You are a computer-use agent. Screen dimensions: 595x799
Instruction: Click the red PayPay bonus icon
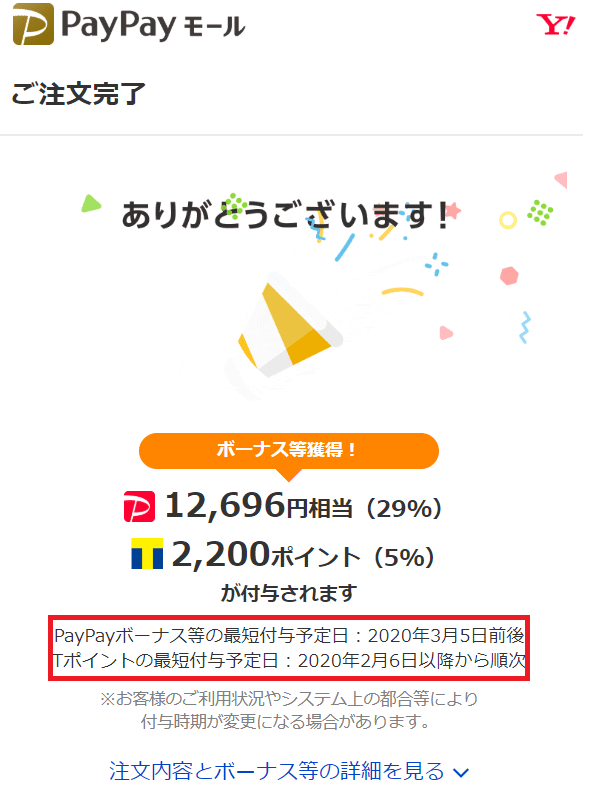click(139, 506)
